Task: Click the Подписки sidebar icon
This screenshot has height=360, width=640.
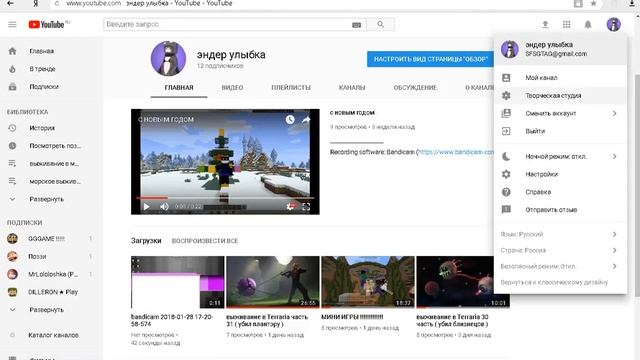Action: (12, 87)
